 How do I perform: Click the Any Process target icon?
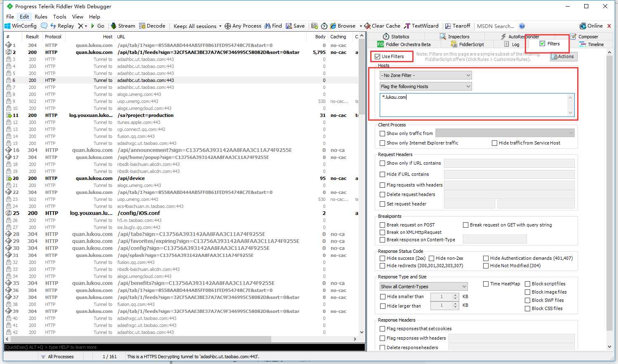(x=228, y=26)
